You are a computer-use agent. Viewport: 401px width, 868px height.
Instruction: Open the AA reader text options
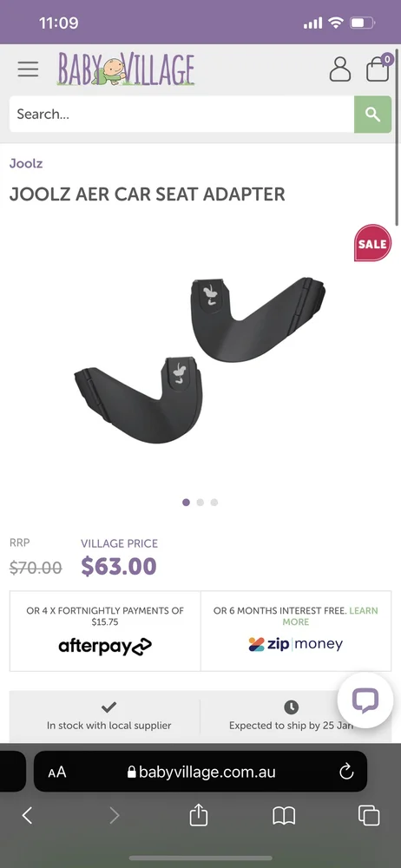point(57,773)
